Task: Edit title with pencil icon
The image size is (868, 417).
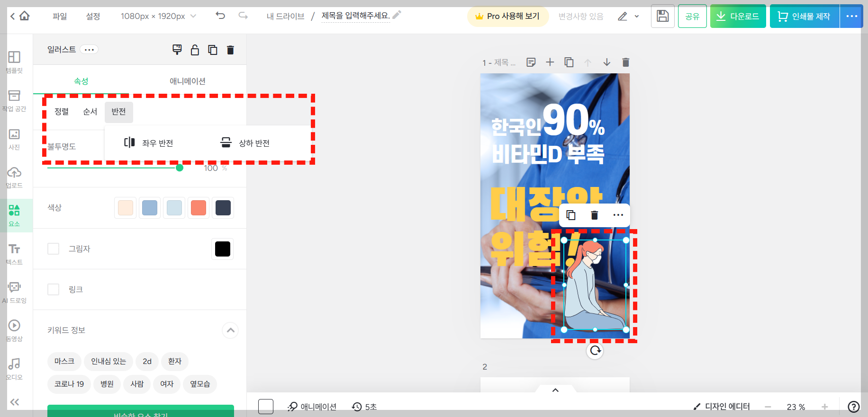Action: pyautogui.click(x=397, y=15)
